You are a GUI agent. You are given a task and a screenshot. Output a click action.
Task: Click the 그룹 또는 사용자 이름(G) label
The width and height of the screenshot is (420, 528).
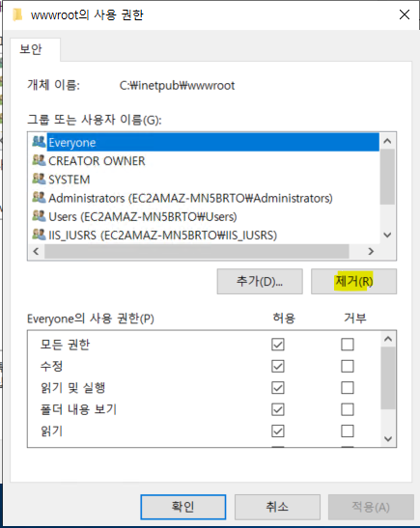pyautogui.click(x=95, y=120)
